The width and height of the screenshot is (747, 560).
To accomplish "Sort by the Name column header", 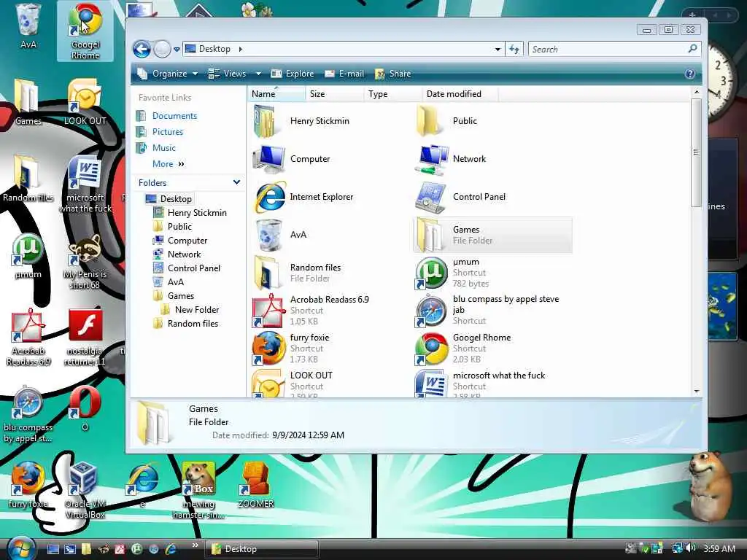I will 276,94.
